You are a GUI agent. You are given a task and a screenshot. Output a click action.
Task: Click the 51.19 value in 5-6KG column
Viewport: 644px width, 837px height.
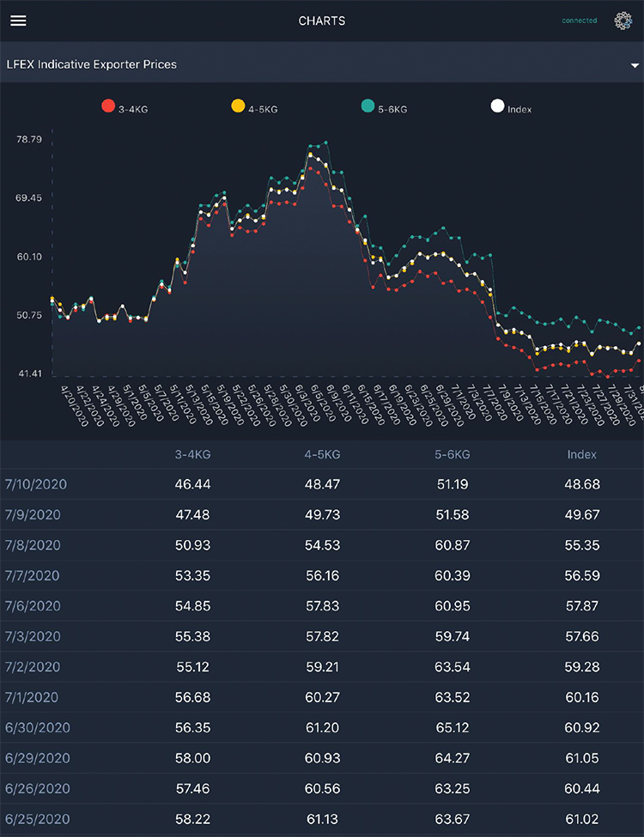(x=453, y=484)
